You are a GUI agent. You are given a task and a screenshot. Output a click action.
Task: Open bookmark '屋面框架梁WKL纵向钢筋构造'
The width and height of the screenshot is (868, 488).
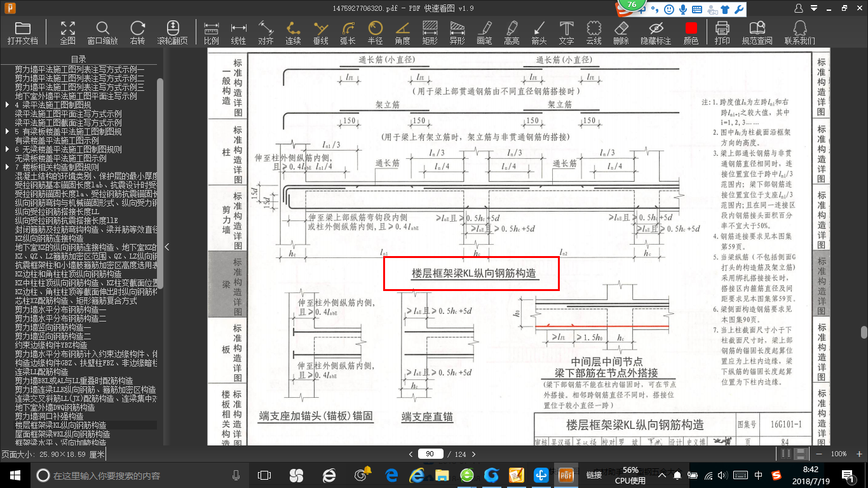coord(62,434)
